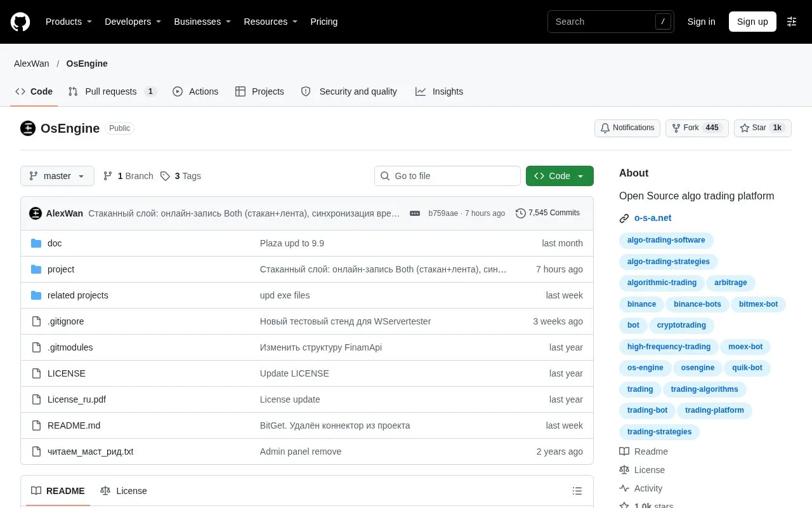Open the o-s-a.net website link

653,218
